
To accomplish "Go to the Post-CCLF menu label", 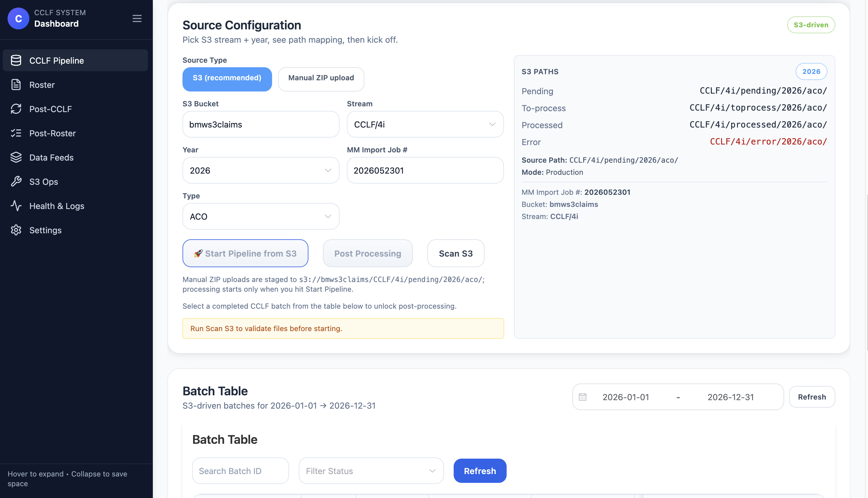I will pyautogui.click(x=51, y=109).
